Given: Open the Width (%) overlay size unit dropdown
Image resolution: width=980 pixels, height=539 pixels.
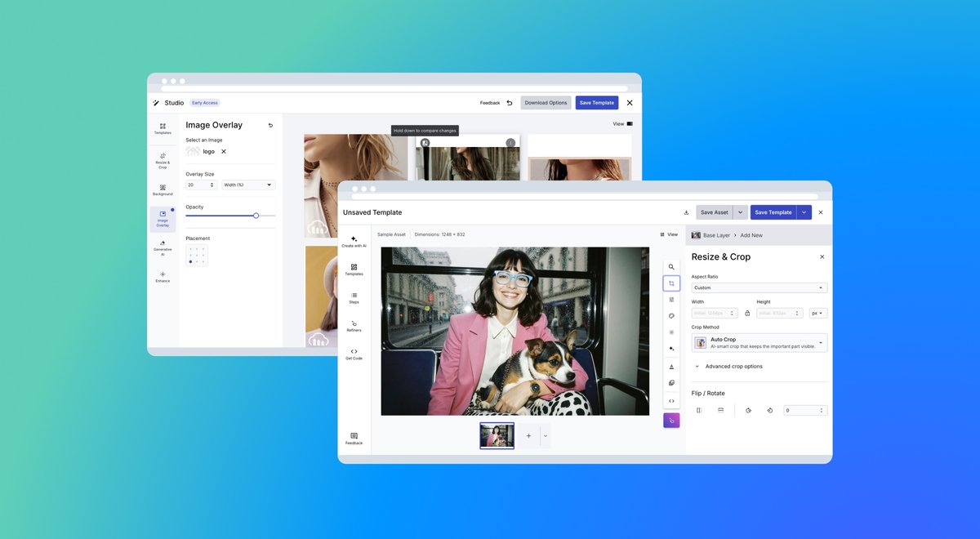Looking at the screenshot, I should click(x=248, y=185).
